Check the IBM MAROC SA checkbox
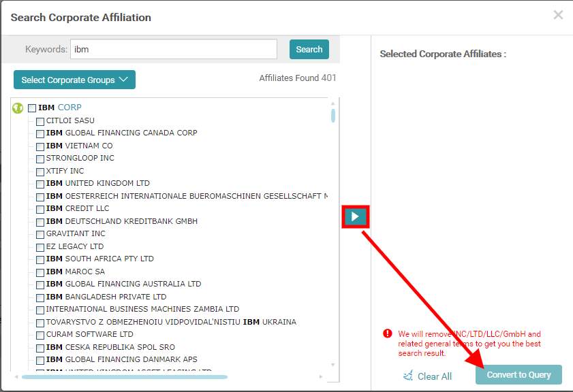Viewport: 573px width, 392px height. 40,273
